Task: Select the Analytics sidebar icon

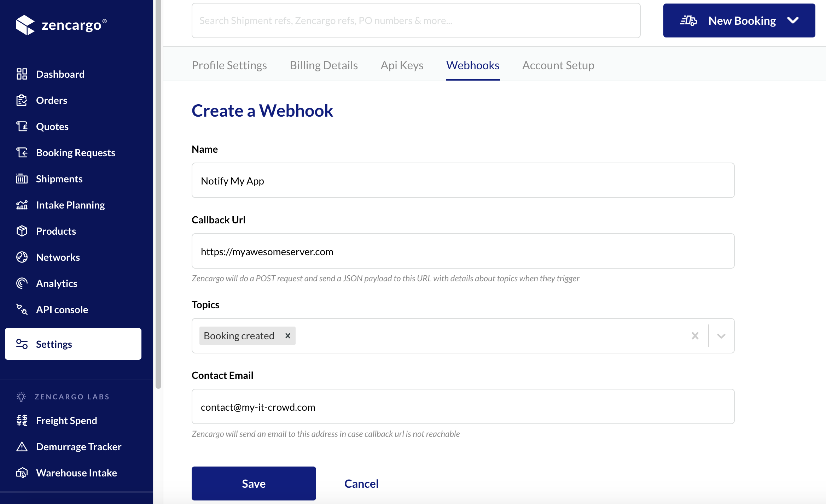Action: [22, 283]
